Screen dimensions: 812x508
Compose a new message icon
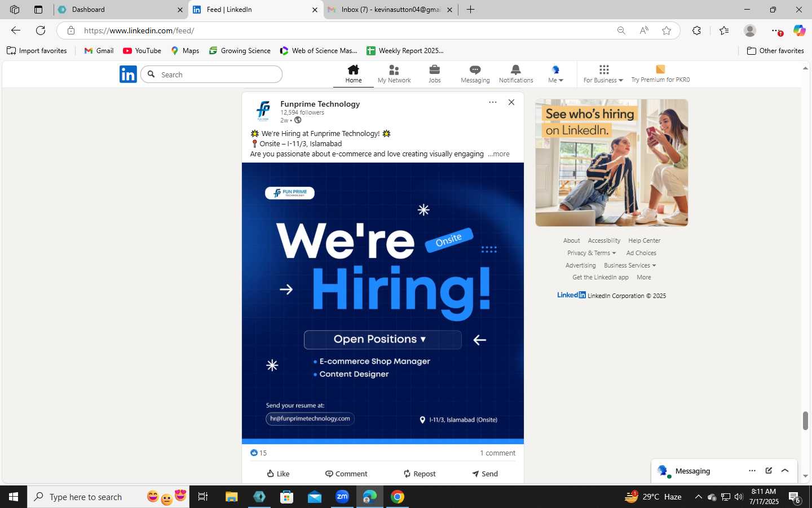pos(769,471)
